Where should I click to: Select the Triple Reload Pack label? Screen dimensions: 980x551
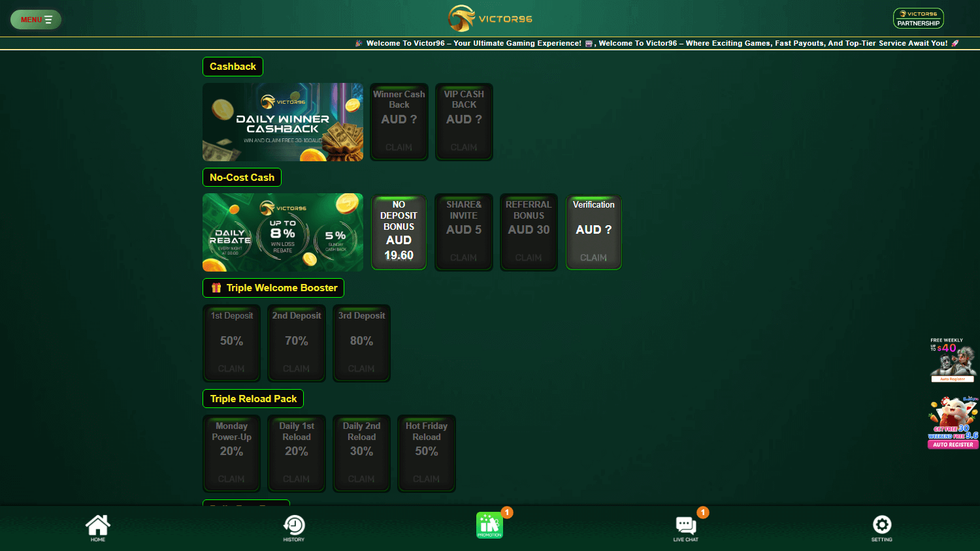(253, 398)
